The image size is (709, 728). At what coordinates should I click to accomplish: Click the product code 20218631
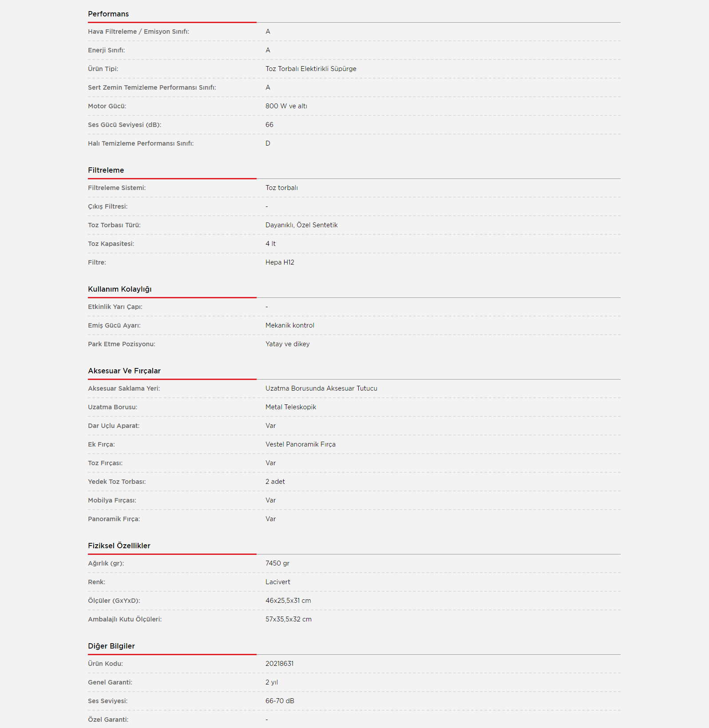[x=279, y=664]
